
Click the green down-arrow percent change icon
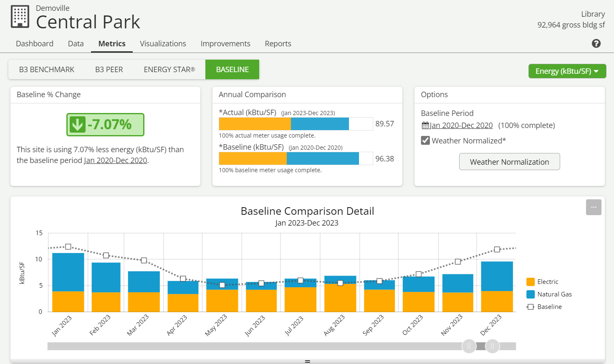point(78,125)
